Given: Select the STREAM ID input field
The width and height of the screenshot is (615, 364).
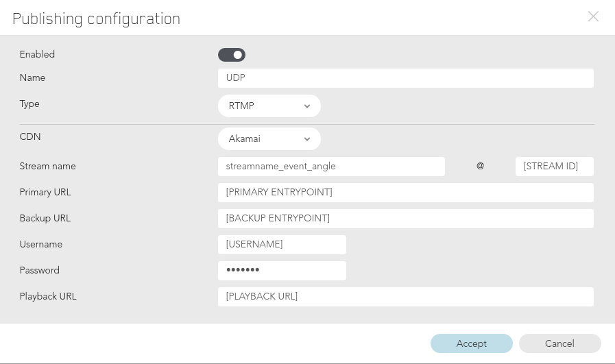Looking at the screenshot, I should click(555, 167).
